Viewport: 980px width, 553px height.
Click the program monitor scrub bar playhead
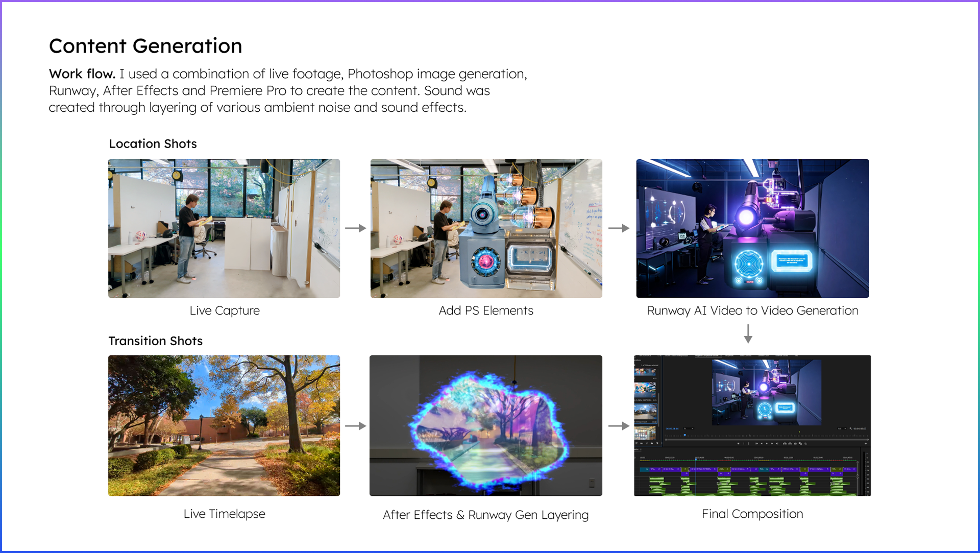point(685,435)
